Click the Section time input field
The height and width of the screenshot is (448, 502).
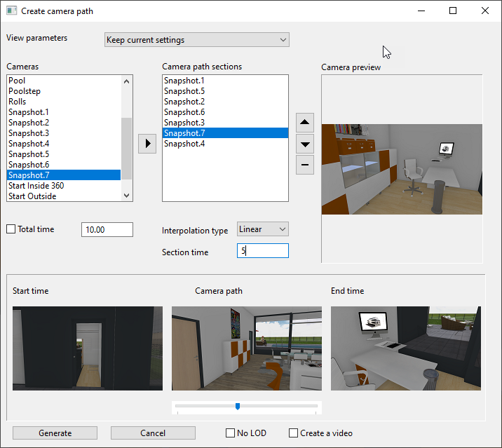tap(262, 251)
